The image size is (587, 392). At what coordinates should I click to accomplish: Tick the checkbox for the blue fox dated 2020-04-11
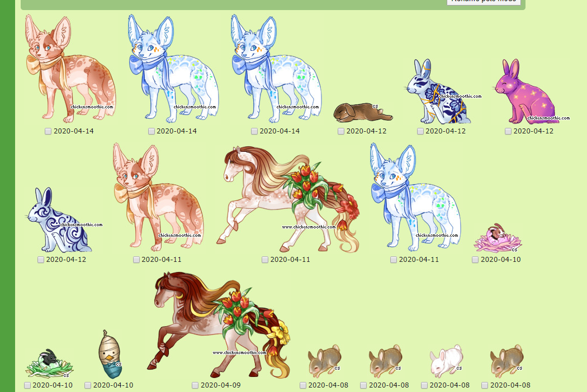(394, 260)
